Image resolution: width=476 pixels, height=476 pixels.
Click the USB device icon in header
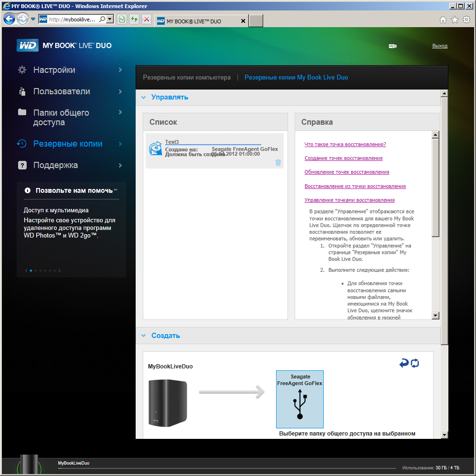[x=393, y=46]
